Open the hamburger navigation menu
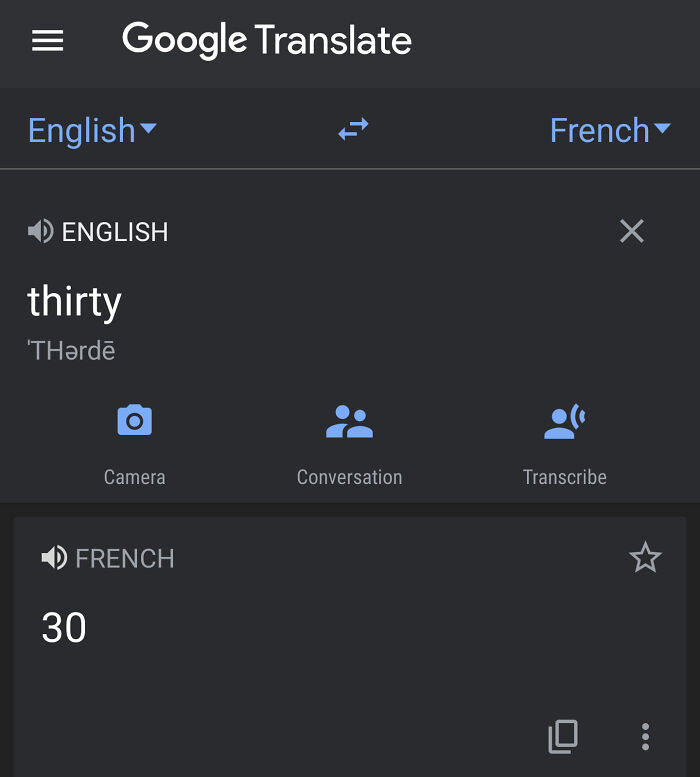The width and height of the screenshot is (700, 777). pos(48,40)
